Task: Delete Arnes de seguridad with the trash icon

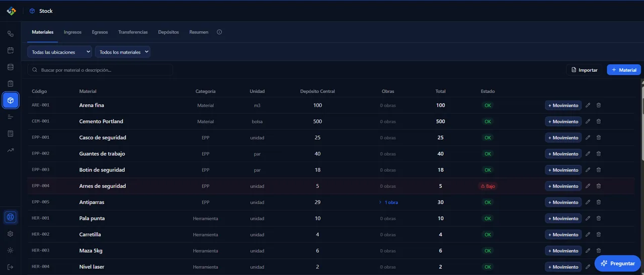Action: 599,186
